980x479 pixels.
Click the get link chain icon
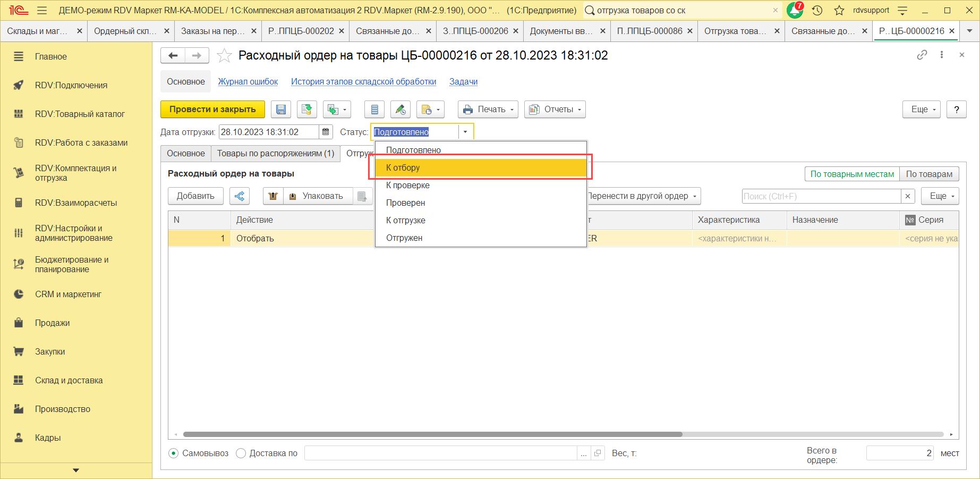coord(922,55)
